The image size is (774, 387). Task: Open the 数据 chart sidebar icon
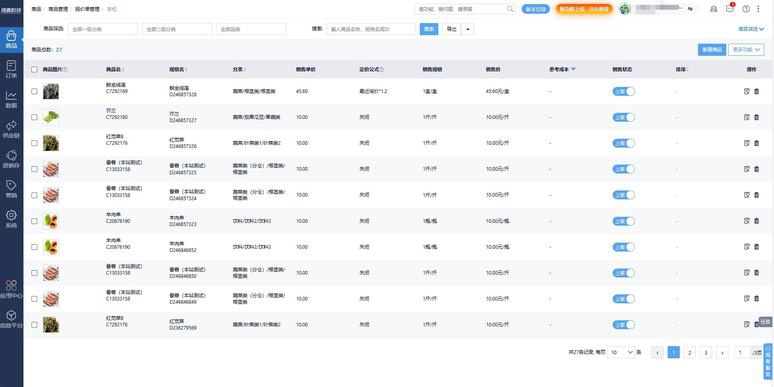coord(11,99)
